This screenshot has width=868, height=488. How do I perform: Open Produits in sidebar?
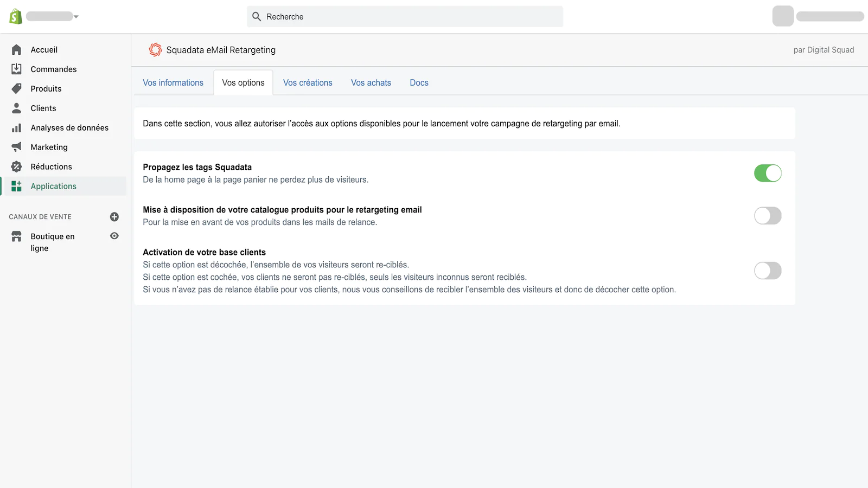46,89
